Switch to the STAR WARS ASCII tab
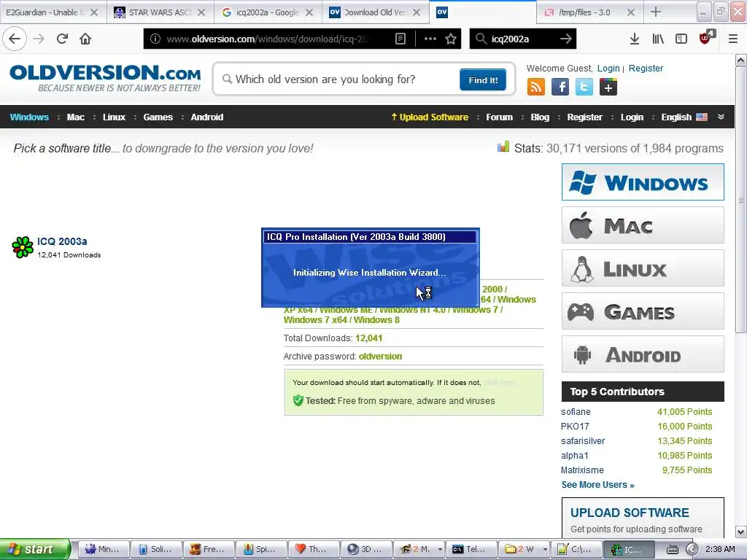The width and height of the screenshot is (747, 560). (160, 12)
